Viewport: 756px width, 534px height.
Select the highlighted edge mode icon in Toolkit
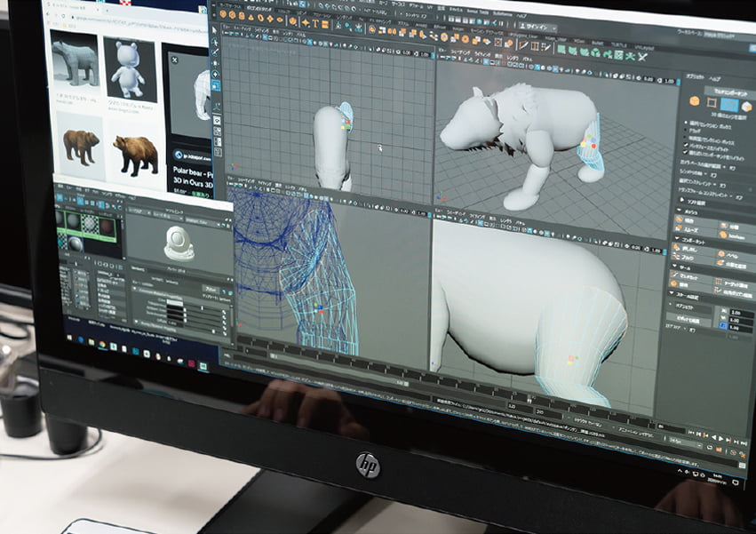click(x=729, y=105)
